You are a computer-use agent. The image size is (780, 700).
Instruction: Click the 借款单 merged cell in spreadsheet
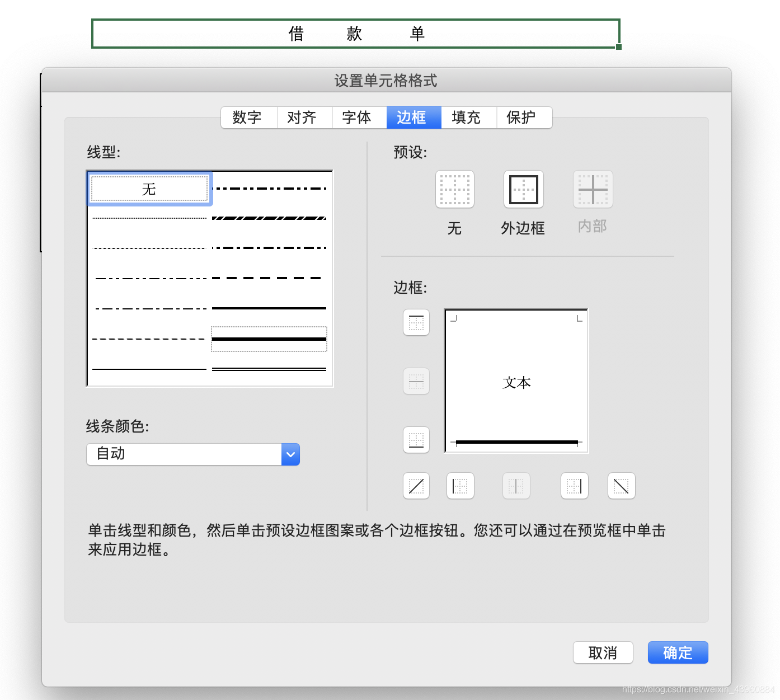(356, 34)
